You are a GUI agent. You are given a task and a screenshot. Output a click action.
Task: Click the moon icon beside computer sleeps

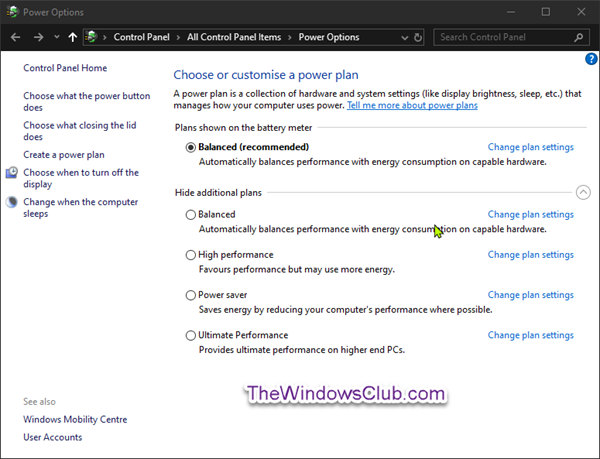(11, 202)
